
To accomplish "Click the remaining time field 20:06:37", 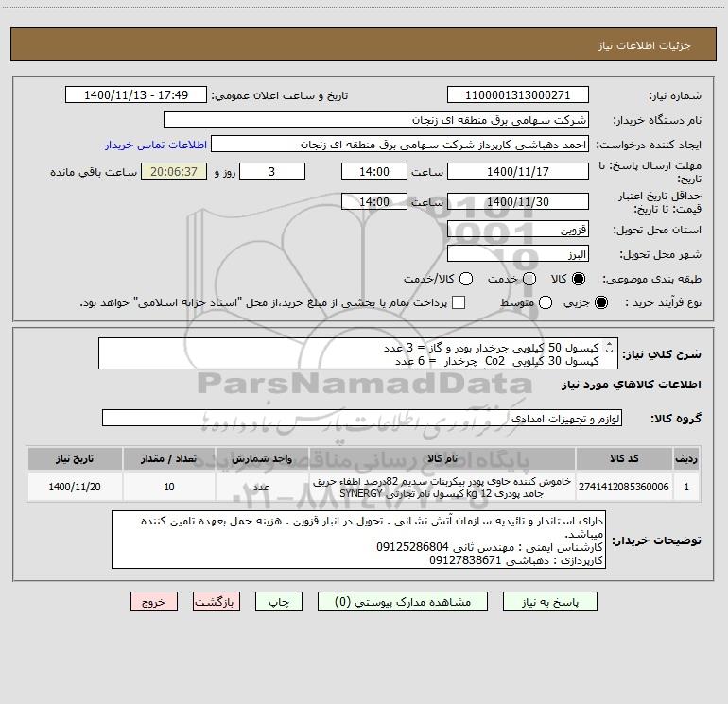I will click(x=174, y=172).
